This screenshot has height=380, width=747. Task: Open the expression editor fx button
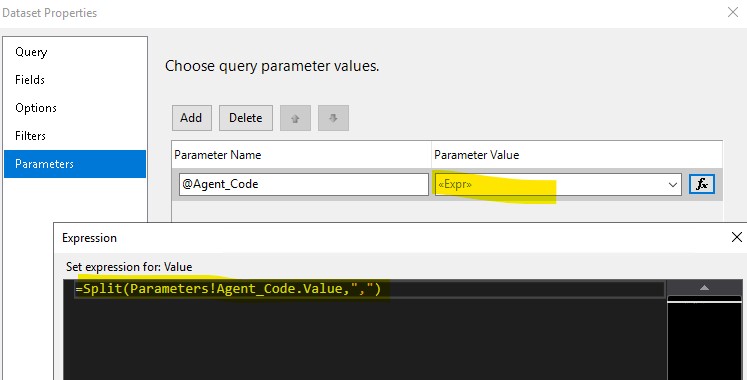pyautogui.click(x=702, y=184)
